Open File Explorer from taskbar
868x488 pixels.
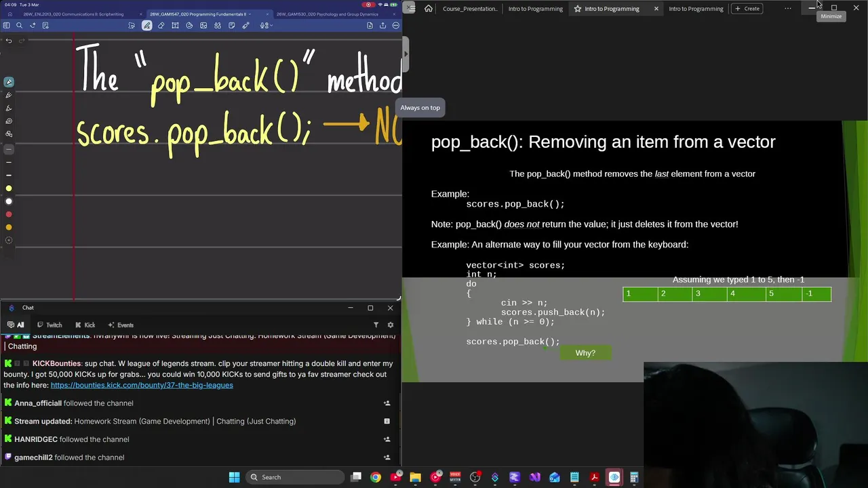point(415,477)
